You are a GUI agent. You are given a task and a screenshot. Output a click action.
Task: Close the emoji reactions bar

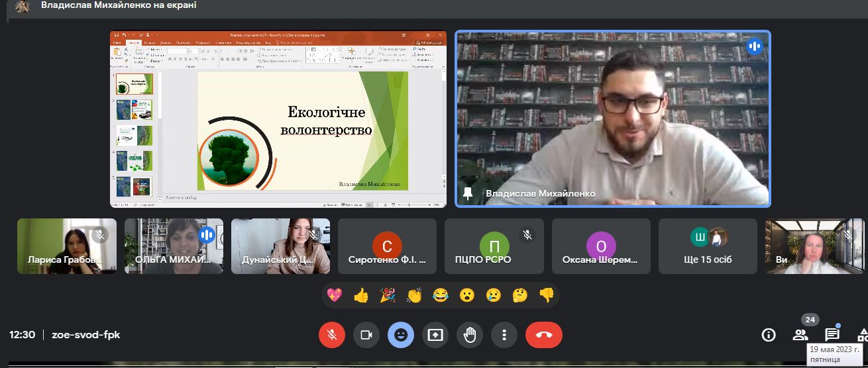click(401, 335)
